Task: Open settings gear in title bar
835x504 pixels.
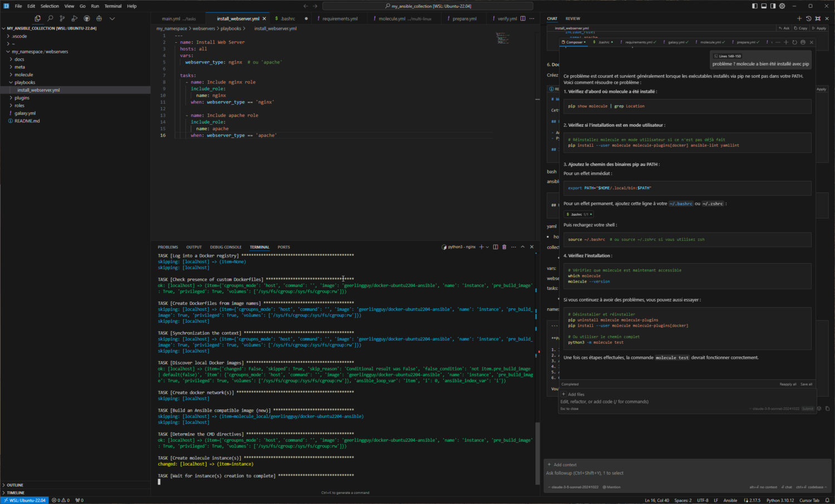Action: [x=782, y=6]
